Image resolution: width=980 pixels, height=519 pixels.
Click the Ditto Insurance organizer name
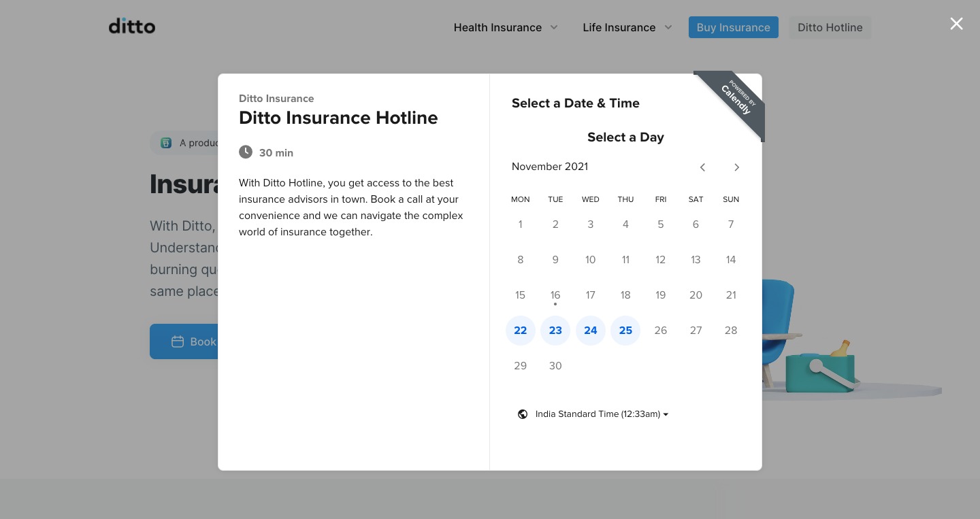[276, 99]
